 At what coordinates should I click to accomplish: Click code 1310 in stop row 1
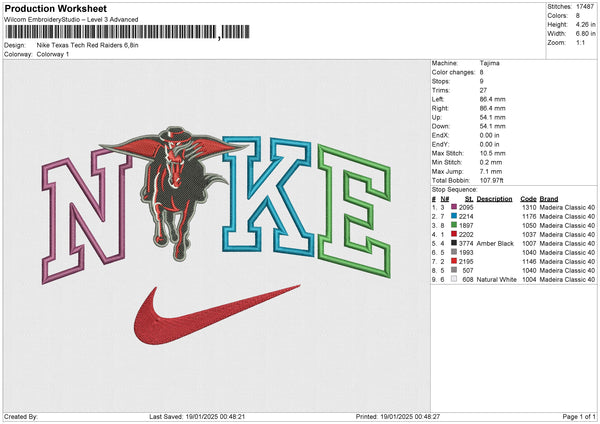(529, 207)
